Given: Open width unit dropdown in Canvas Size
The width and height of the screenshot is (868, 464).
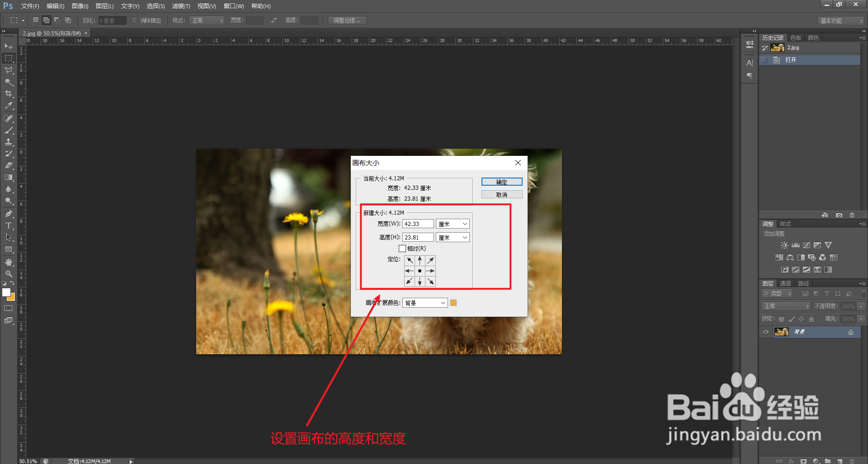Looking at the screenshot, I should (x=453, y=224).
